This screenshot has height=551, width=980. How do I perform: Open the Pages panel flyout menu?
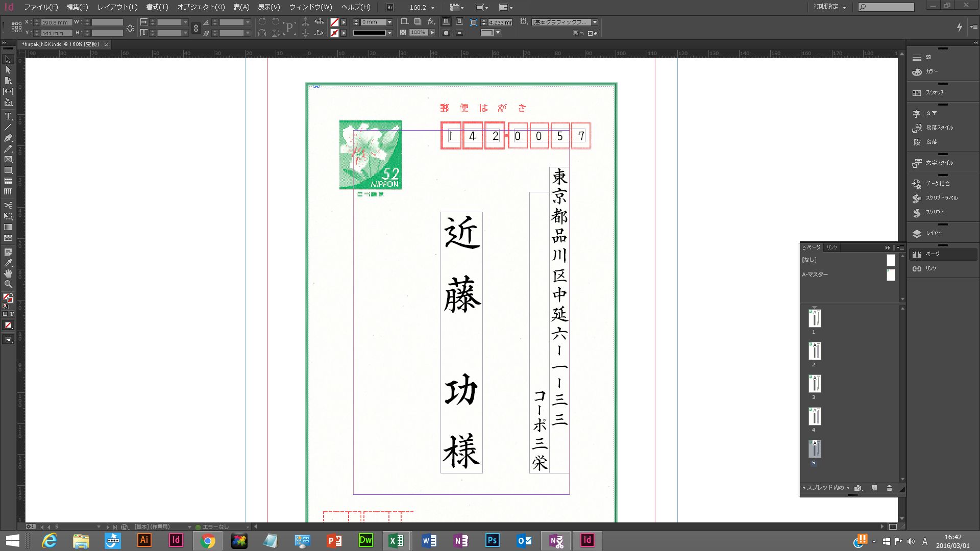point(900,247)
